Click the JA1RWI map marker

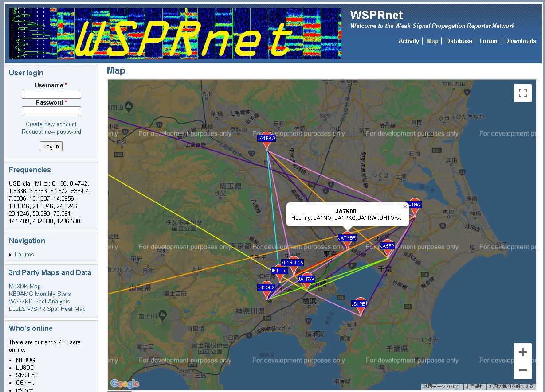pyautogui.click(x=306, y=281)
